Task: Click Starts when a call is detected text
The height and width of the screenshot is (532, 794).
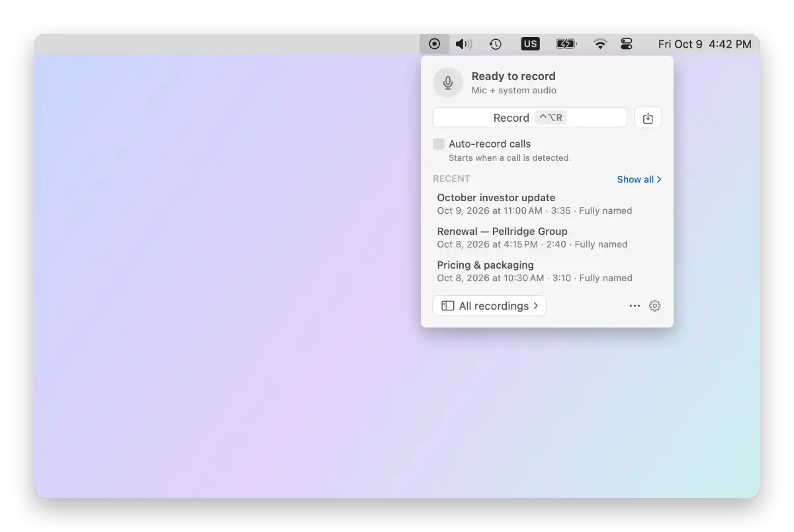Action: point(509,158)
